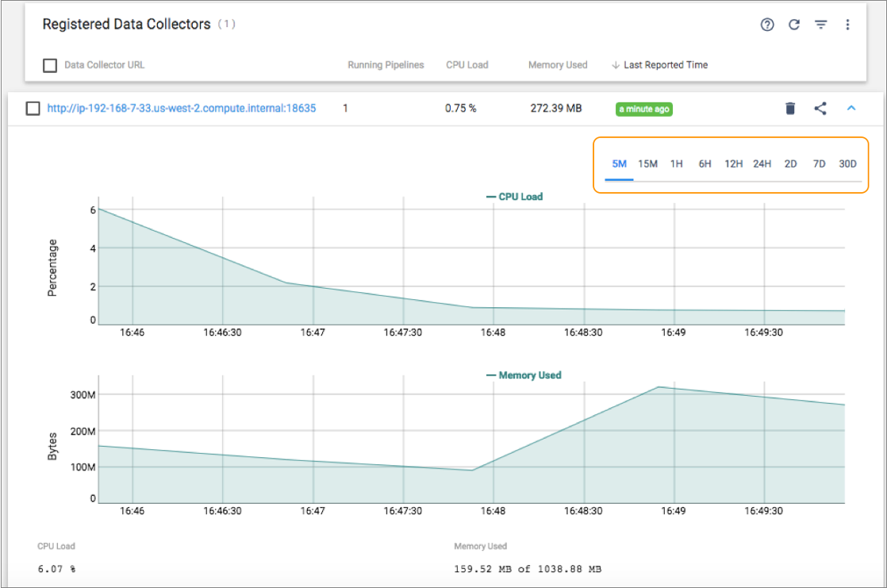Open the help icon

pyautogui.click(x=766, y=25)
